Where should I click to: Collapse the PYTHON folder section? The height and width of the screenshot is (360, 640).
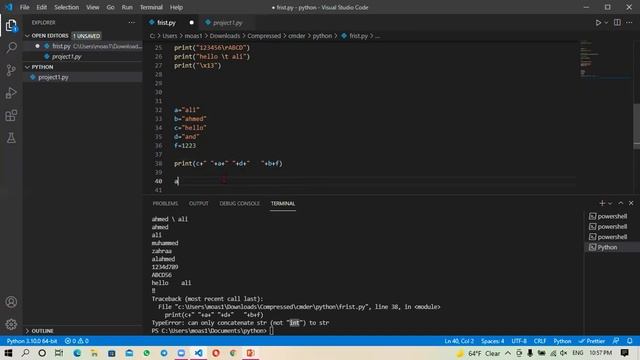27,67
